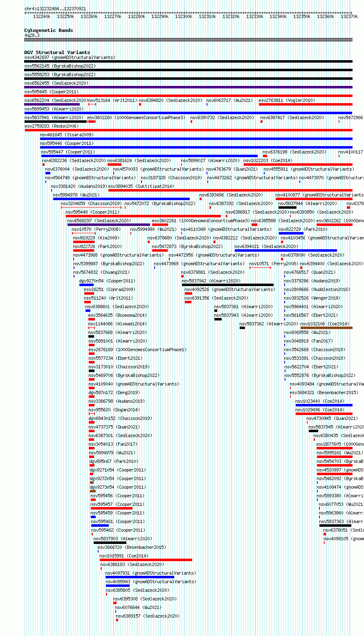Image resolution: width=364 pixels, height=636 pixels.
Task: Click the nsv1022203 Coe2014 label
Action: coord(268,160)
